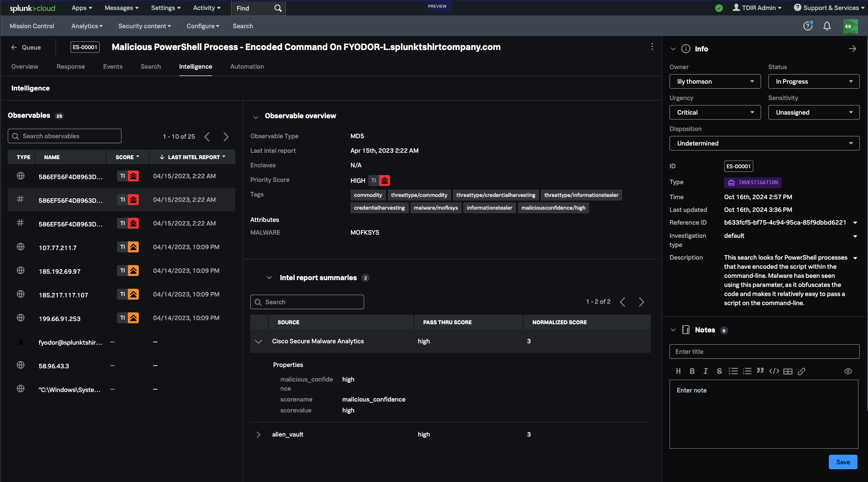This screenshot has height=482, width=868.
Task: Select the 185.192.69.97 observable row
Action: (122, 271)
